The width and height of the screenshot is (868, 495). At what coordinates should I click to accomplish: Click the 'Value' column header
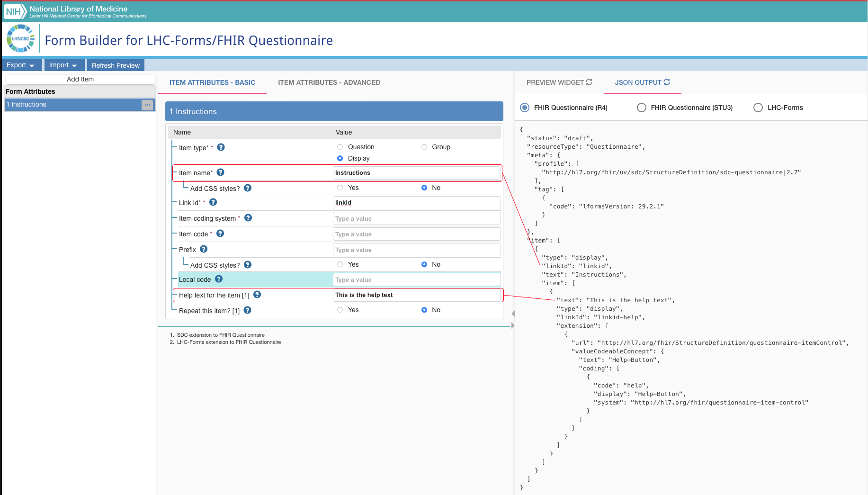click(x=344, y=132)
